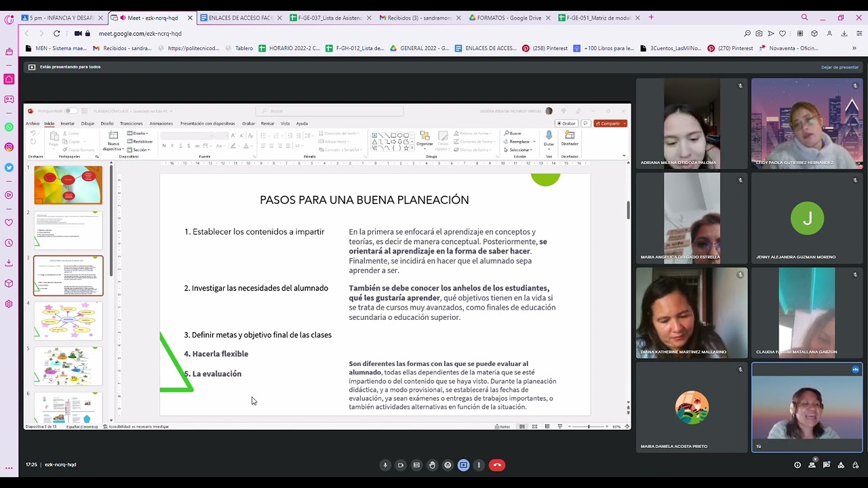868x488 pixels.
Task: Mute the microphone in Meet controls
Action: 385,465
